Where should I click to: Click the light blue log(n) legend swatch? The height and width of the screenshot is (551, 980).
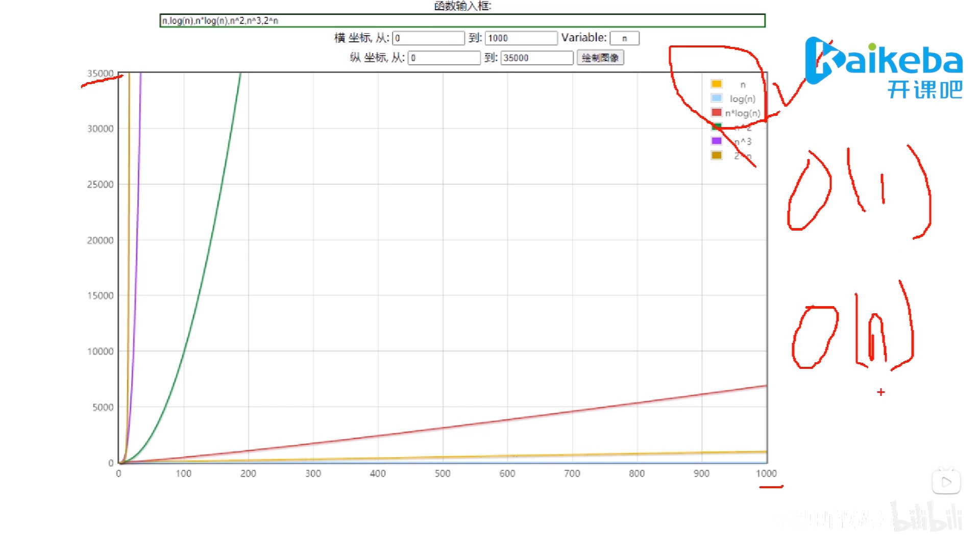coord(716,98)
